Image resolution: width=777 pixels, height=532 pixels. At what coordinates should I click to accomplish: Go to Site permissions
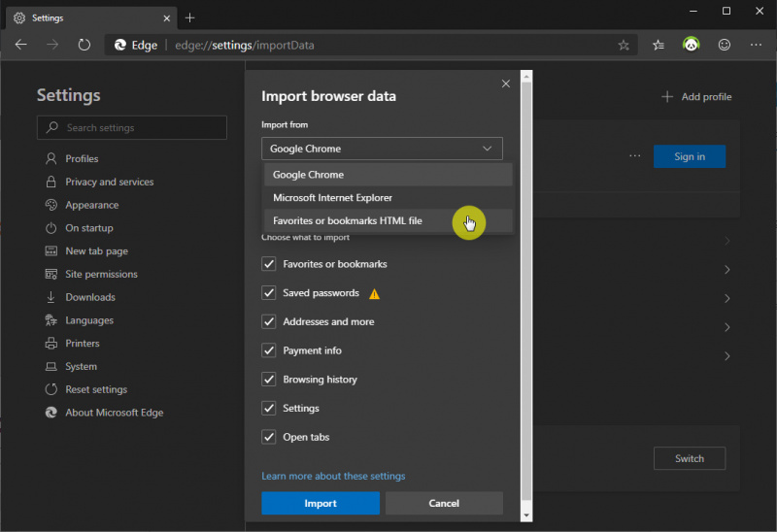[91, 274]
